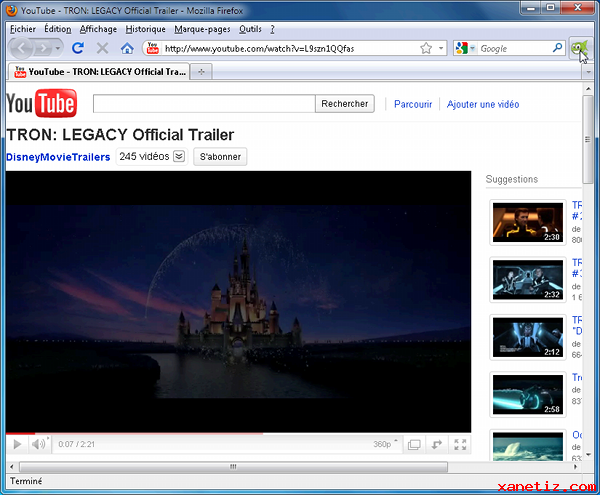Focus the Google search field

point(515,49)
